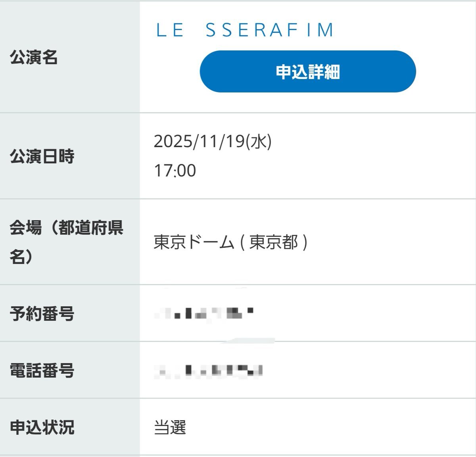Click the blurred phone number value
The height and width of the screenshot is (457, 476).
tap(209, 371)
